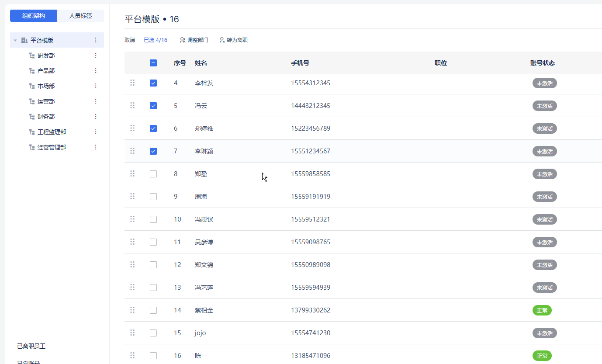The width and height of the screenshot is (602, 364).
Task: Select 工程监理部 in the department tree
Action: point(52,132)
